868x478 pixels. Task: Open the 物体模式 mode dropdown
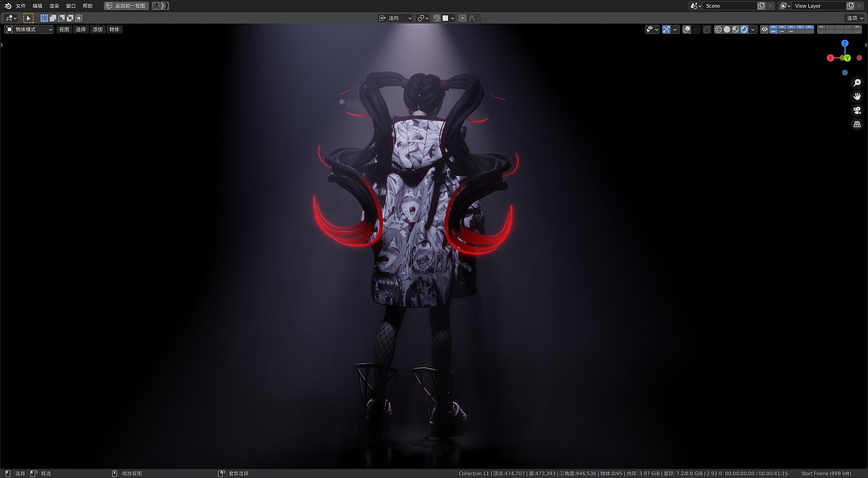tap(29, 29)
